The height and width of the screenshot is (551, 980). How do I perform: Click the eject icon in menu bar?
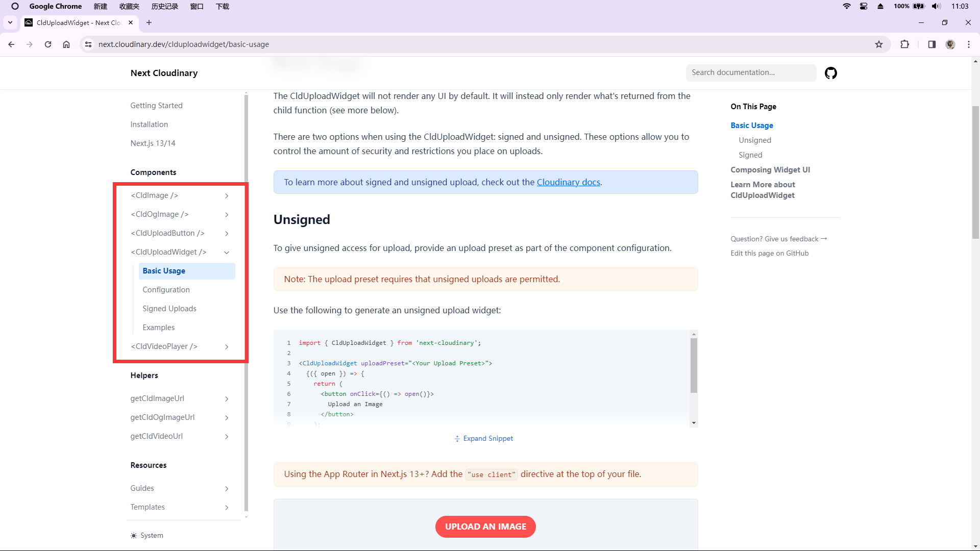pos(880,6)
